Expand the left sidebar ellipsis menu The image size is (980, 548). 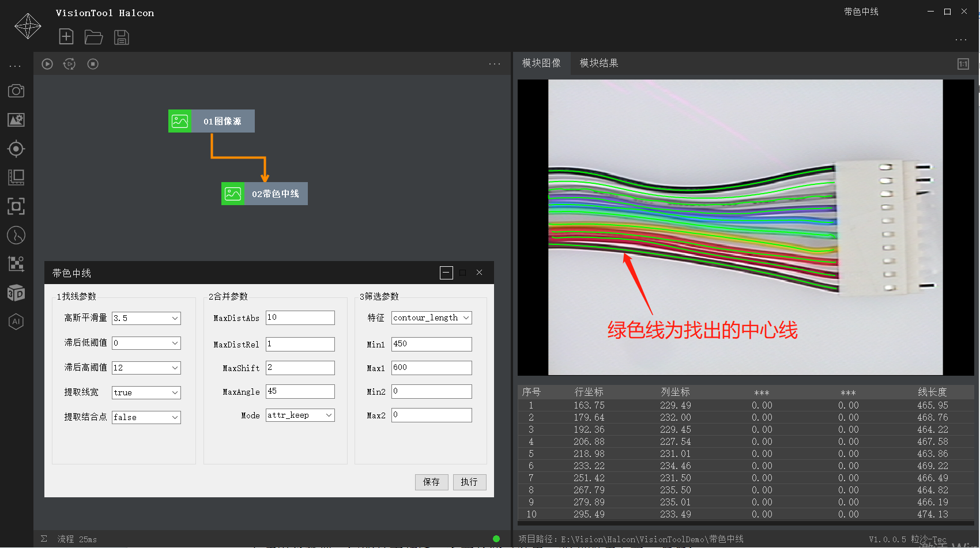tap(15, 66)
